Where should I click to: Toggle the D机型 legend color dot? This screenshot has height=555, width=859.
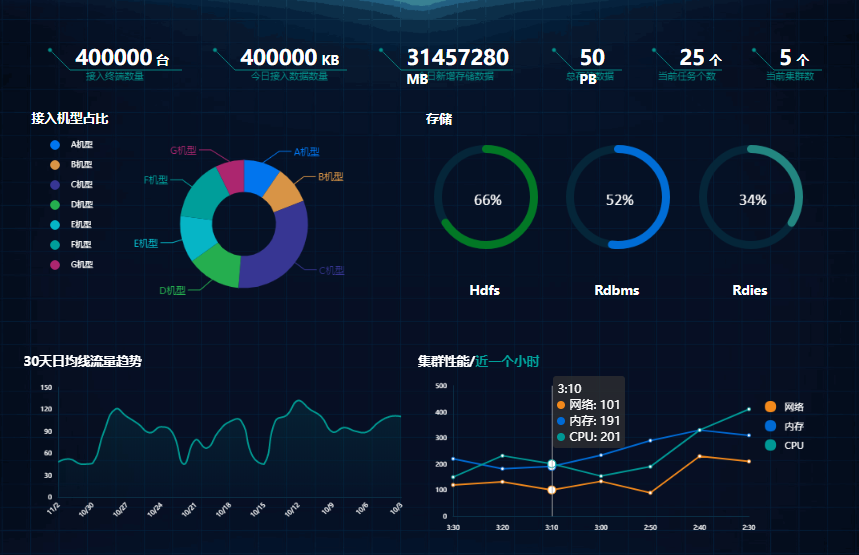click(x=55, y=204)
